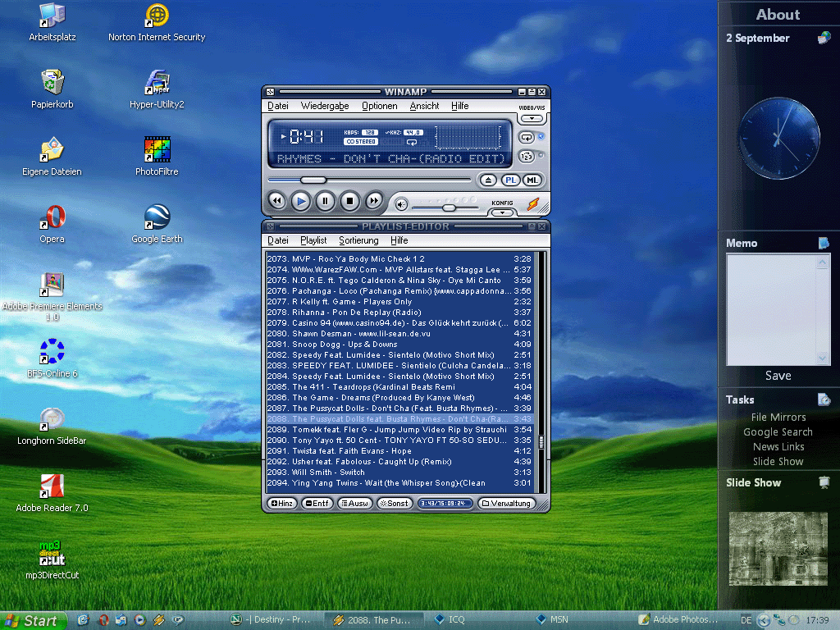Viewport: 840px width, 630px height.
Task: Click the About header in sidebar
Action: (778, 15)
